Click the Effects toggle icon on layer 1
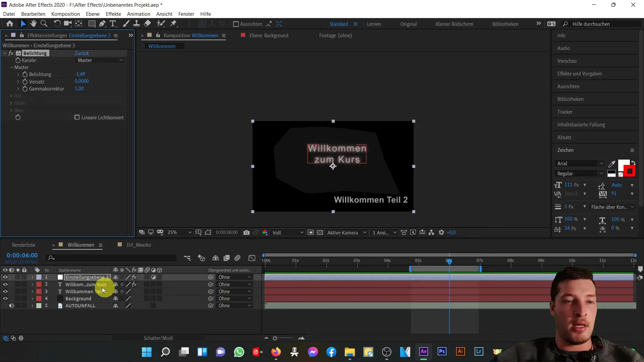 pyautogui.click(x=135, y=277)
